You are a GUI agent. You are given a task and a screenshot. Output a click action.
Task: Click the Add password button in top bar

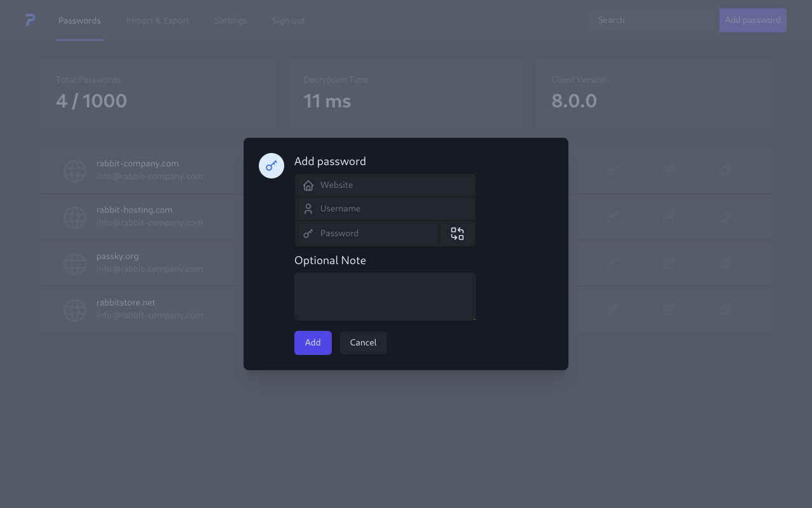pyautogui.click(x=753, y=20)
